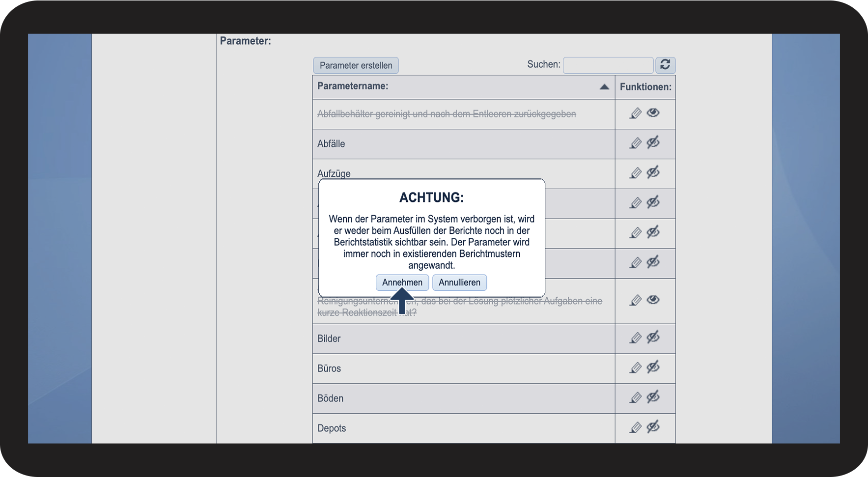This screenshot has width=868, height=477.
Task: Hide the Depots parameter using eye icon
Action: [653, 427]
